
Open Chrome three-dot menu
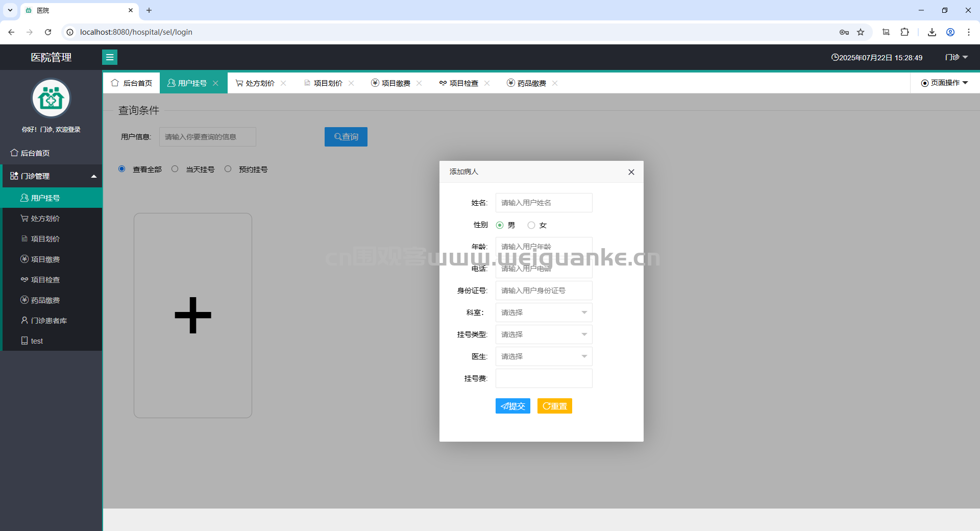click(969, 32)
